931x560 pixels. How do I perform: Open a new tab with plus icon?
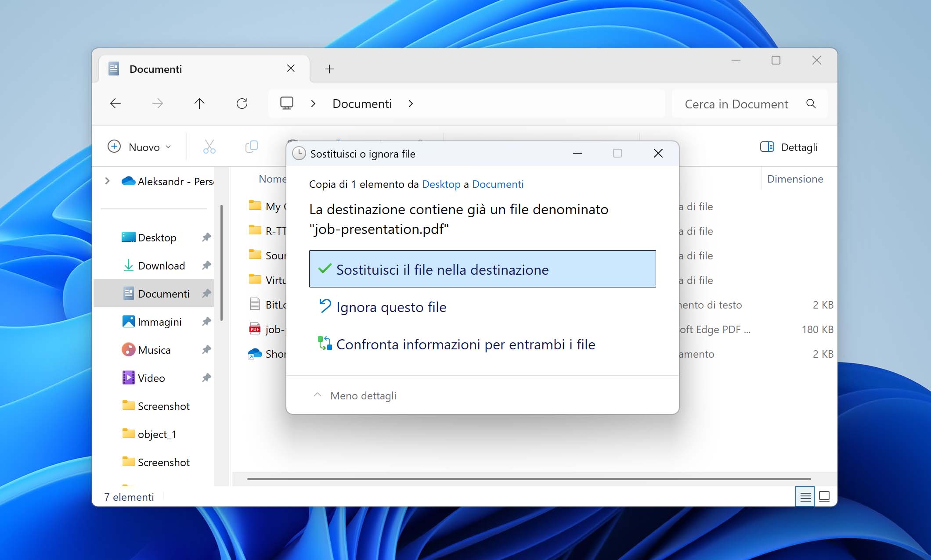[329, 69]
